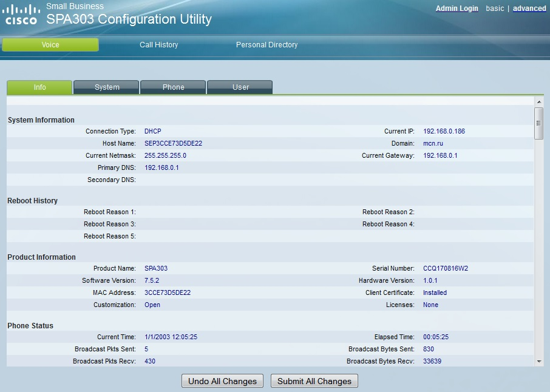550x392 pixels.
Task: Click the Secondary DNS label
Action: tap(112, 180)
